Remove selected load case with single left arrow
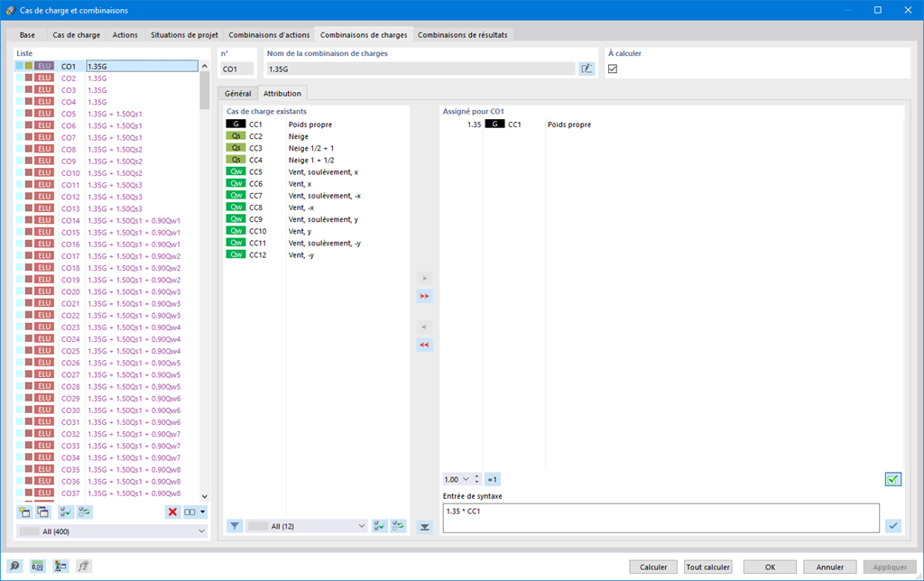Screen dimensions: 924x581 pos(424,327)
